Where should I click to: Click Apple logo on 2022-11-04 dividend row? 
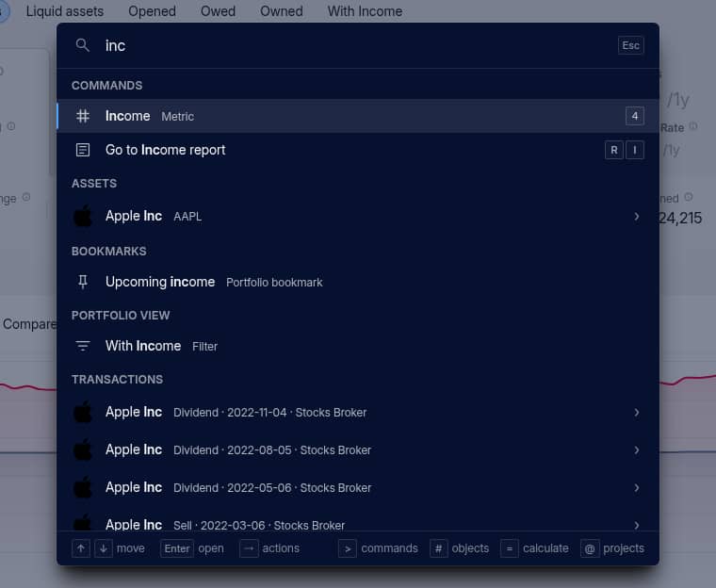83,412
